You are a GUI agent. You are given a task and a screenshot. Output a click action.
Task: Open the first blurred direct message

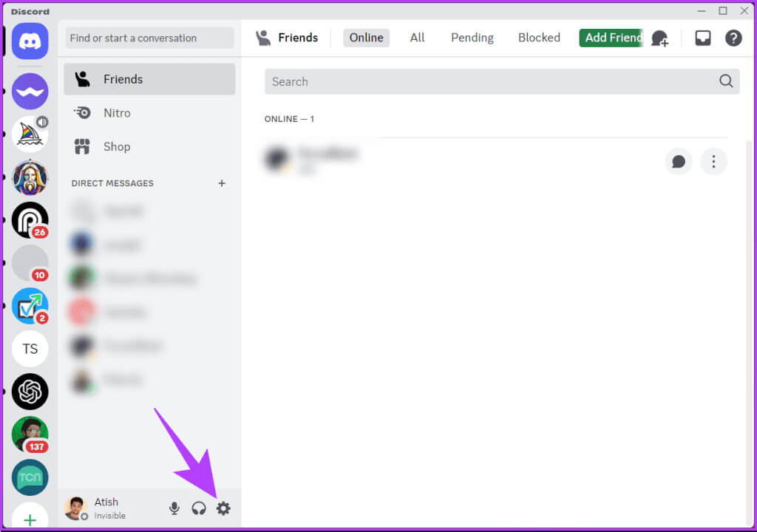[x=149, y=211]
